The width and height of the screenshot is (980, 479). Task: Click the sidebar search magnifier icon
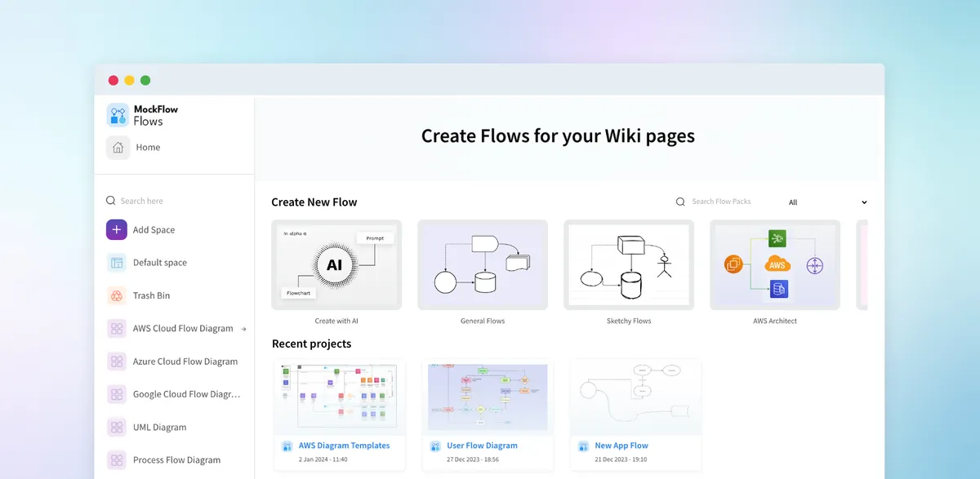pos(111,201)
